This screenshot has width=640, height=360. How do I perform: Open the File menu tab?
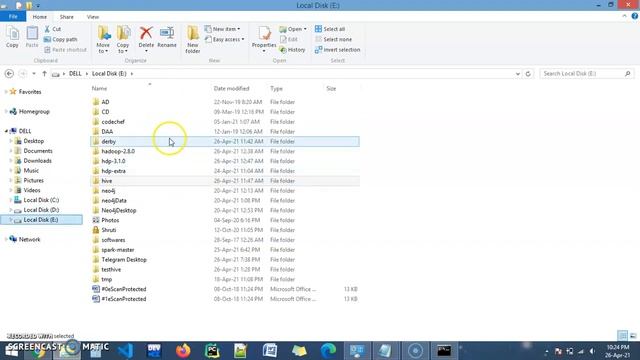coord(13,17)
